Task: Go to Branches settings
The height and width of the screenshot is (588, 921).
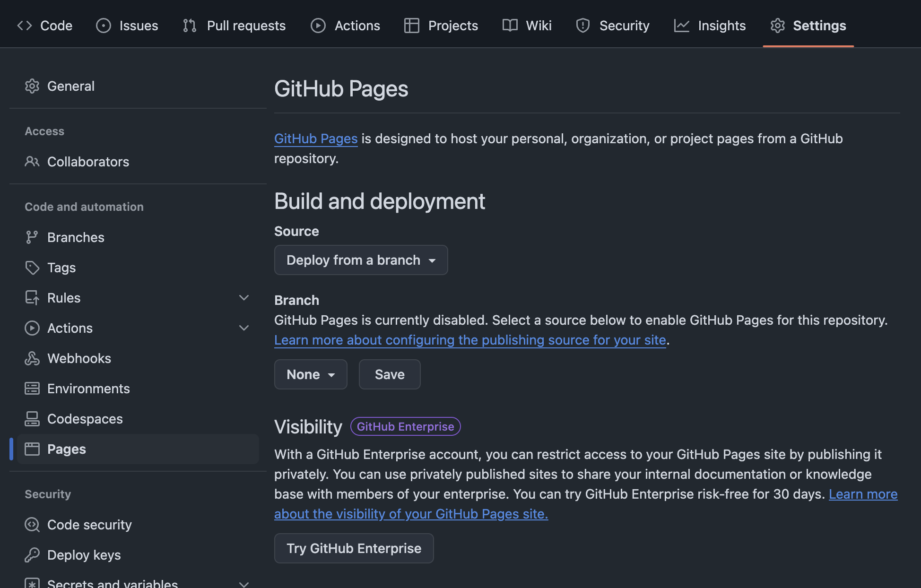Action: (x=138, y=237)
